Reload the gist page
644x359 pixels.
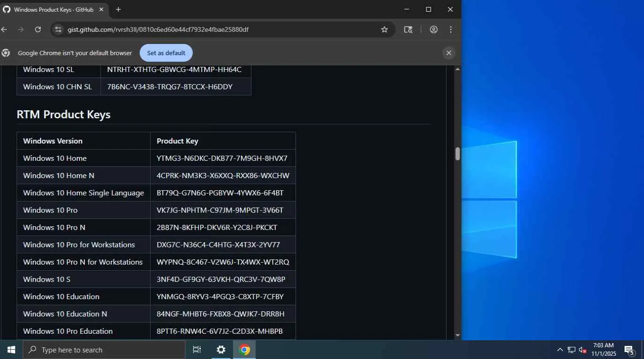(38, 29)
